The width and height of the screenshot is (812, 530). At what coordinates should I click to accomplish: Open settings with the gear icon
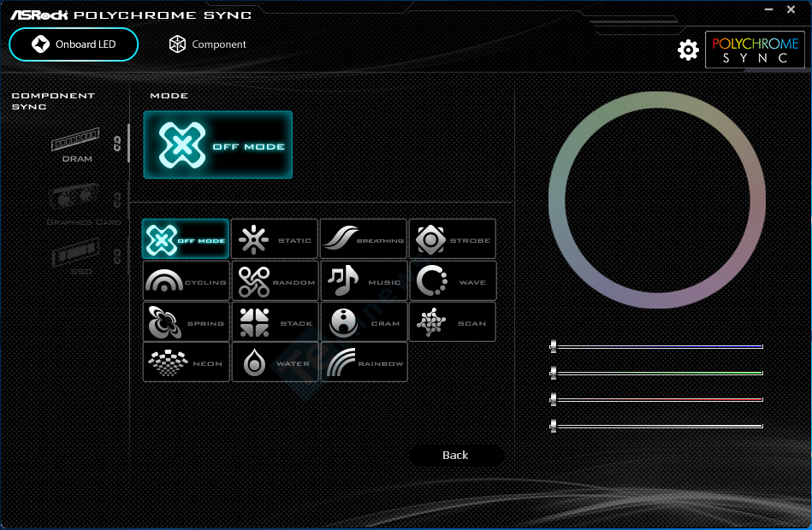point(688,50)
